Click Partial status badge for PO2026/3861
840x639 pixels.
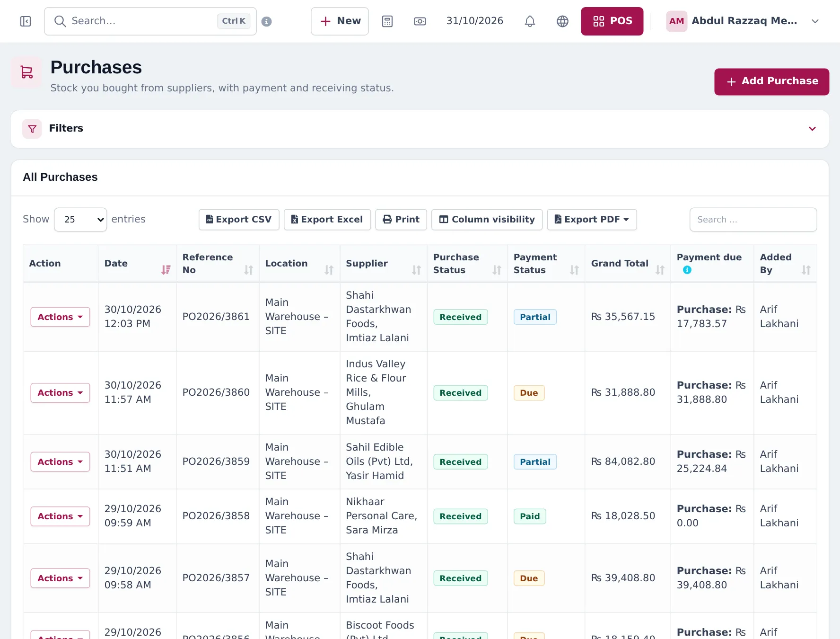pos(535,317)
